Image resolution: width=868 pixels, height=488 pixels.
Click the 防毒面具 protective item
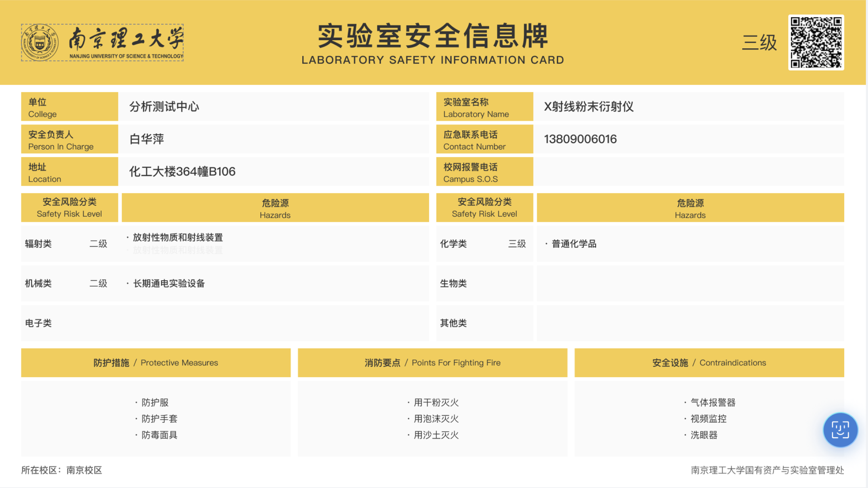[159, 435]
